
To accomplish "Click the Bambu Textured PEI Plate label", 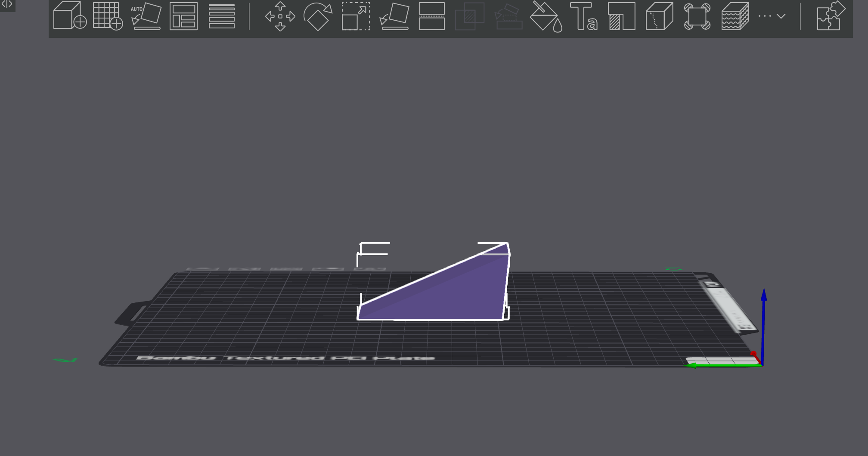I will coord(285,358).
